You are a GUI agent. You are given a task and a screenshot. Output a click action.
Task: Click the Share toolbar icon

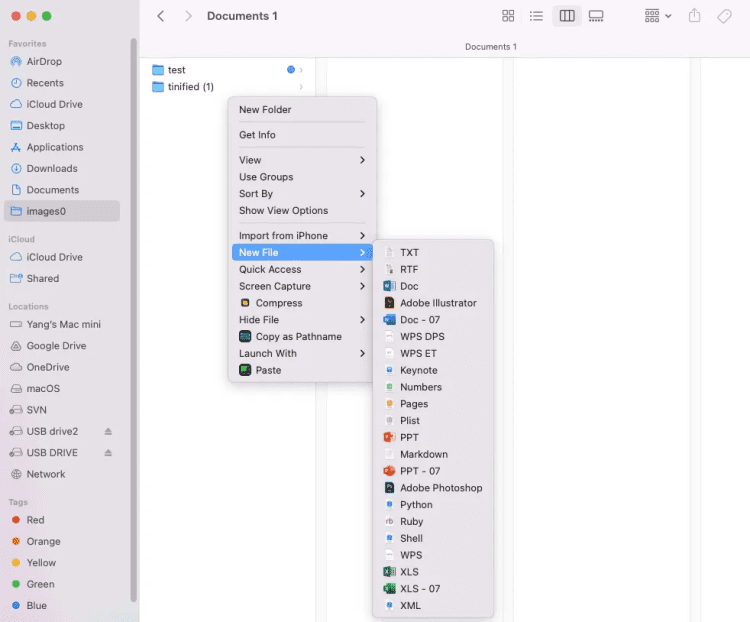coord(695,16)
